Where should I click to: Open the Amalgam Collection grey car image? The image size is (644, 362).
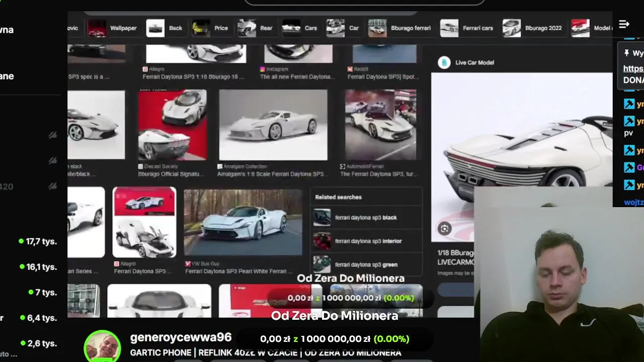point(273,125)
